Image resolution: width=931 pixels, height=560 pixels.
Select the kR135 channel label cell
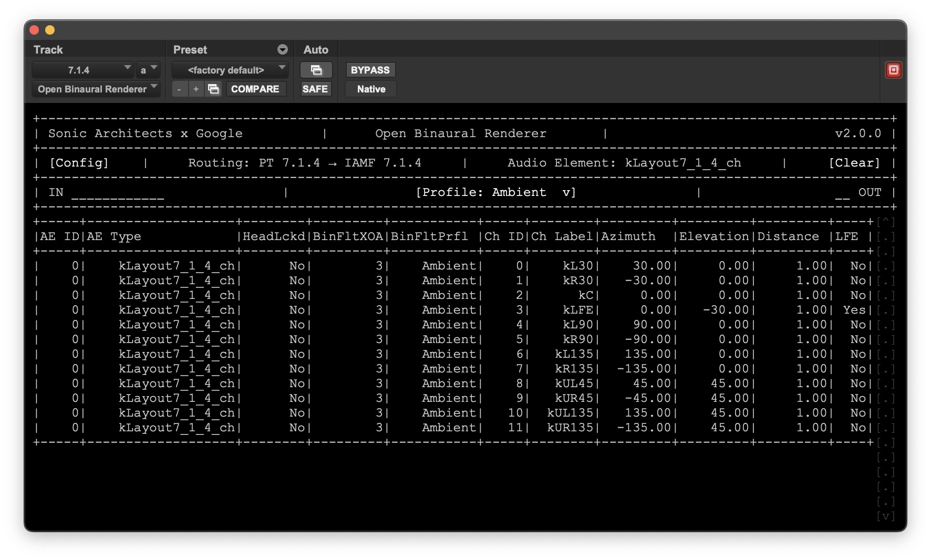(574, 369)
